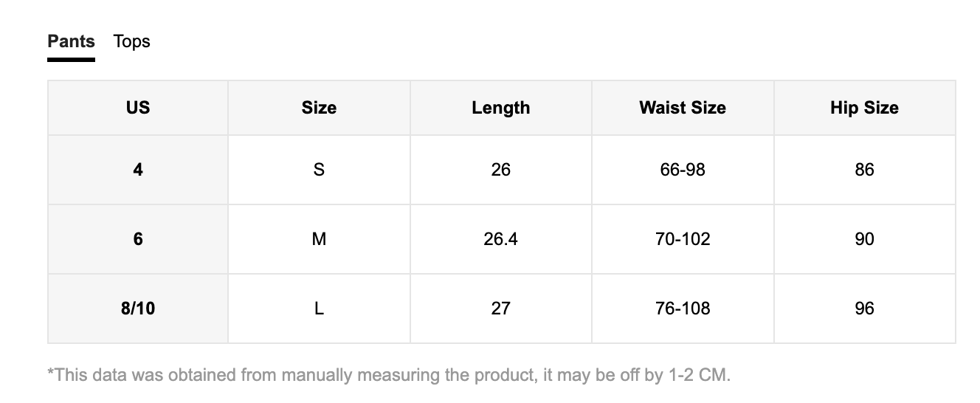Viewport: 980px width, 403px height.
Task: Click the manual measurement disclaimer text
Action: 389,375
